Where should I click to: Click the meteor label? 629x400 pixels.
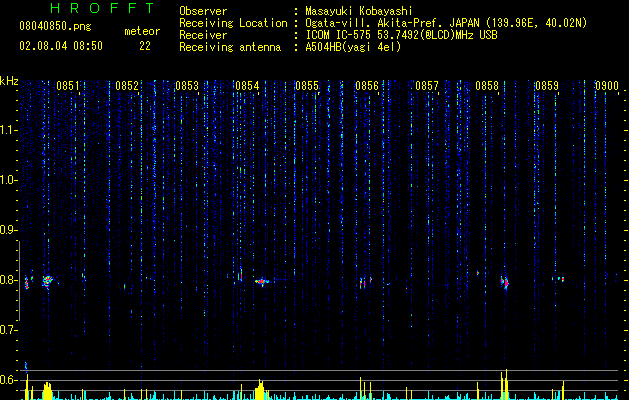coord(142,31)
